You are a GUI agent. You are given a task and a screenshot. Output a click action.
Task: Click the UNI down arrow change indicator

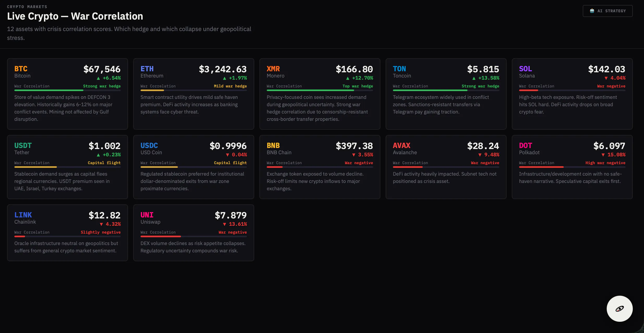[224, 224]
